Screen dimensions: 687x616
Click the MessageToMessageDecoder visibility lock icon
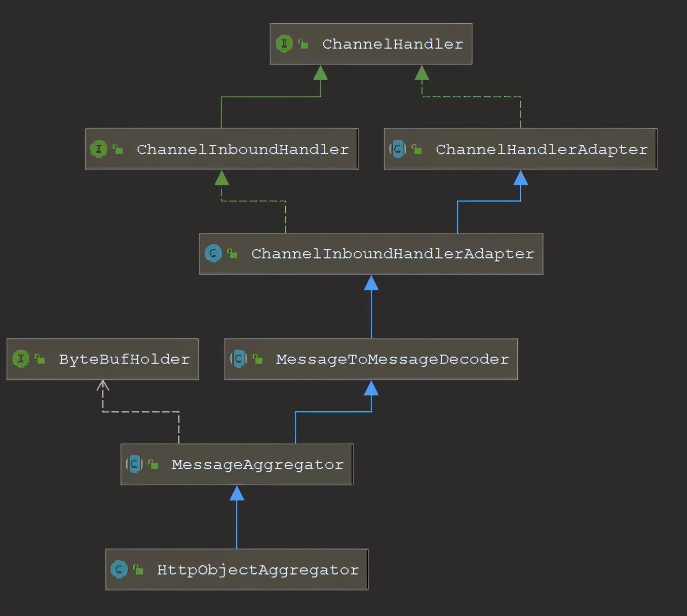tap(257, 359)
